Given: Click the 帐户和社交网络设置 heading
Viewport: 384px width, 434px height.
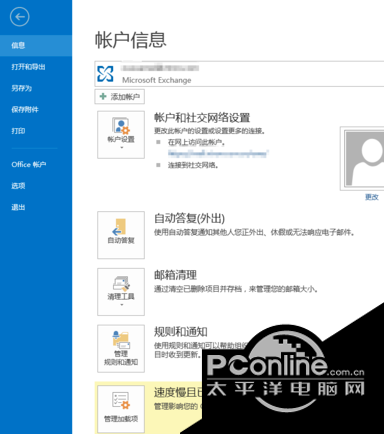Looking at the screenshot, I should 202,118.
